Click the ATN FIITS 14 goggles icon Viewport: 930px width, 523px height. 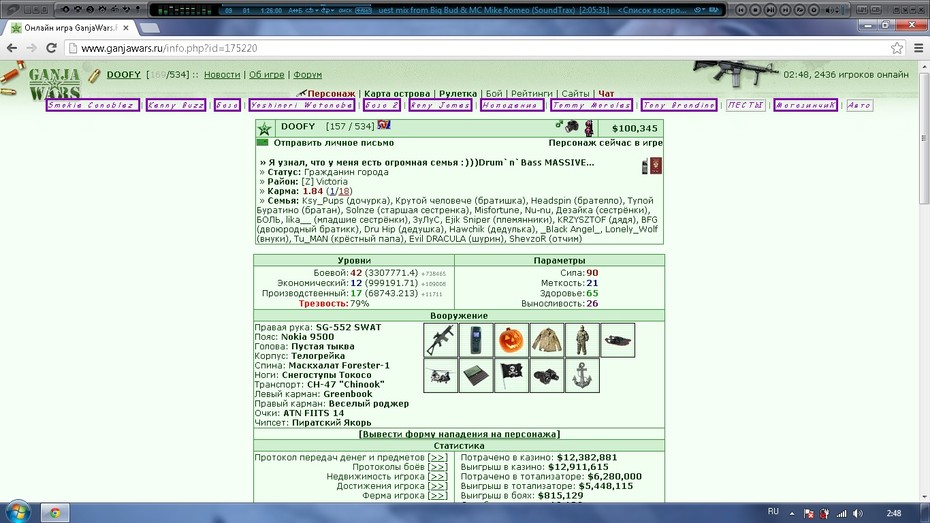[x=547, y=375]
